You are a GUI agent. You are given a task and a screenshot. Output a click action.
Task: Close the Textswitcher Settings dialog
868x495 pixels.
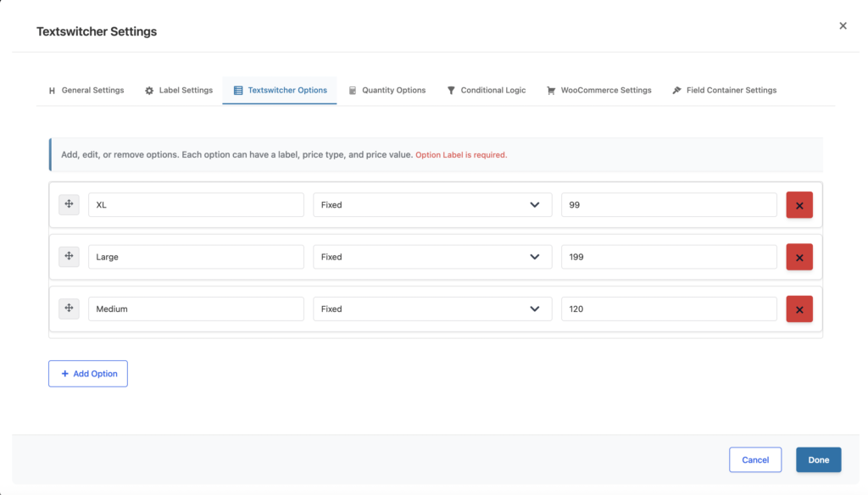tap(843, 26)
